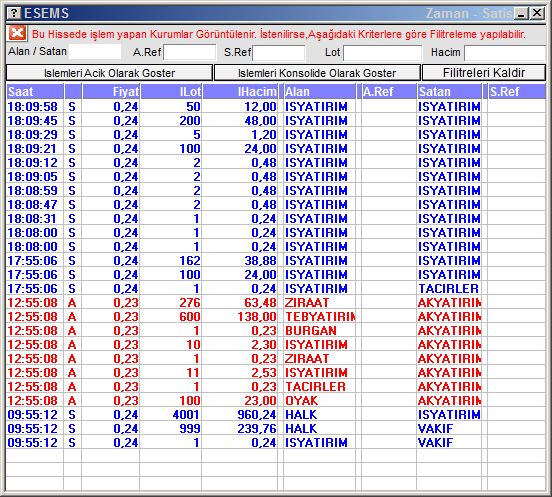Viewport: 552px width, 497px height.
Task: Click the ISYATIRIM seller cell in the 4001 lot row
Action: coord(449,415)
